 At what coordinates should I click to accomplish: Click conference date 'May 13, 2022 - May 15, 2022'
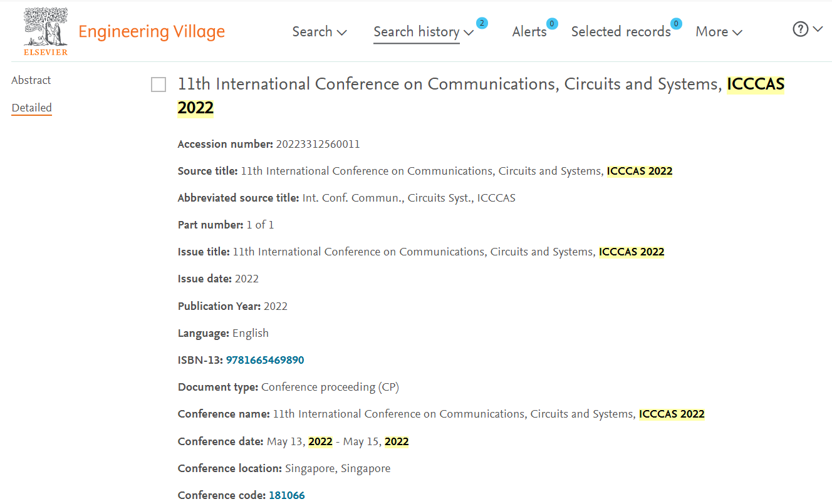coord(338,441)
